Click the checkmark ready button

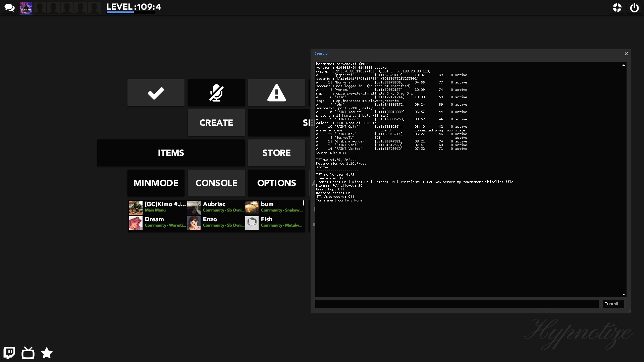pos(156,93)
